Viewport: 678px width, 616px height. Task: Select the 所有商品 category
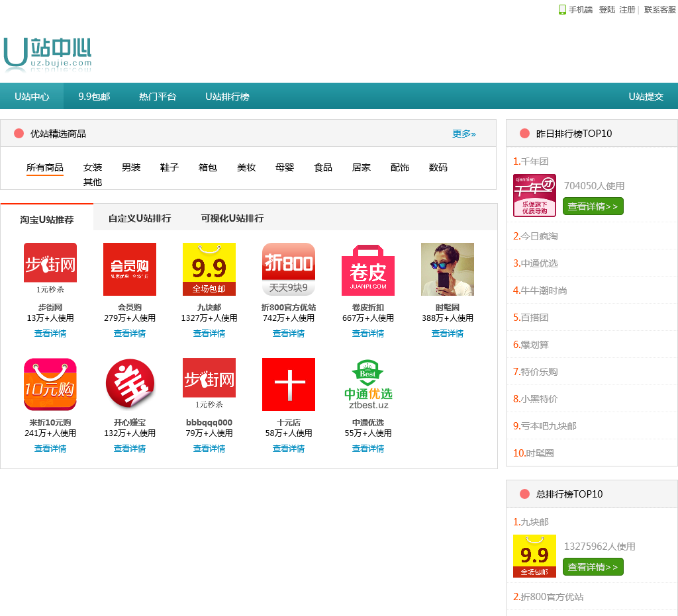point(45,167)
